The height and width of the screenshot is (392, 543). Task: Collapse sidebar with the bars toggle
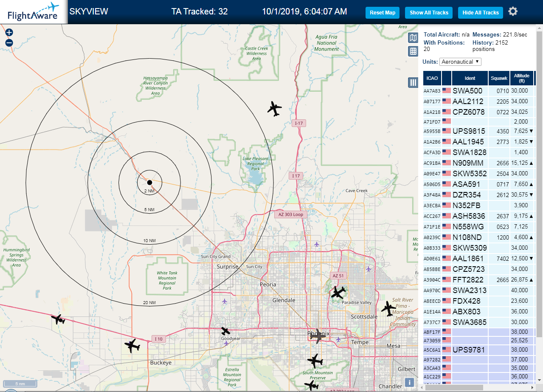coord(413,82)
